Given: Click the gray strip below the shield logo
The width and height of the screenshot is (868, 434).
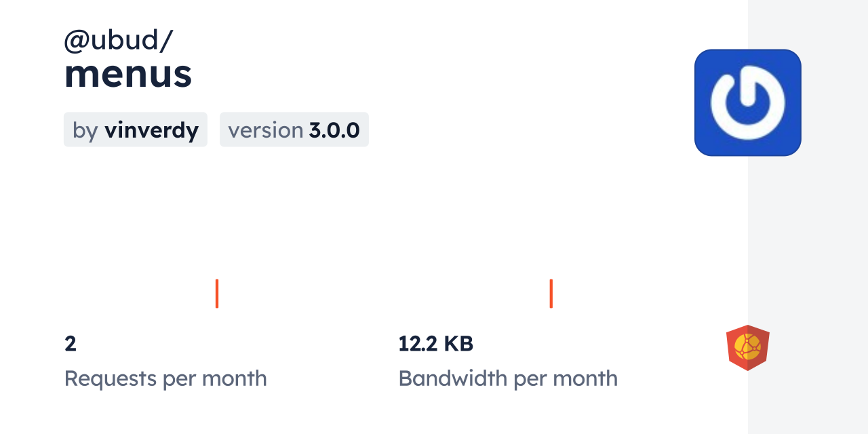Looking at the screenshot, I should 807,406.
